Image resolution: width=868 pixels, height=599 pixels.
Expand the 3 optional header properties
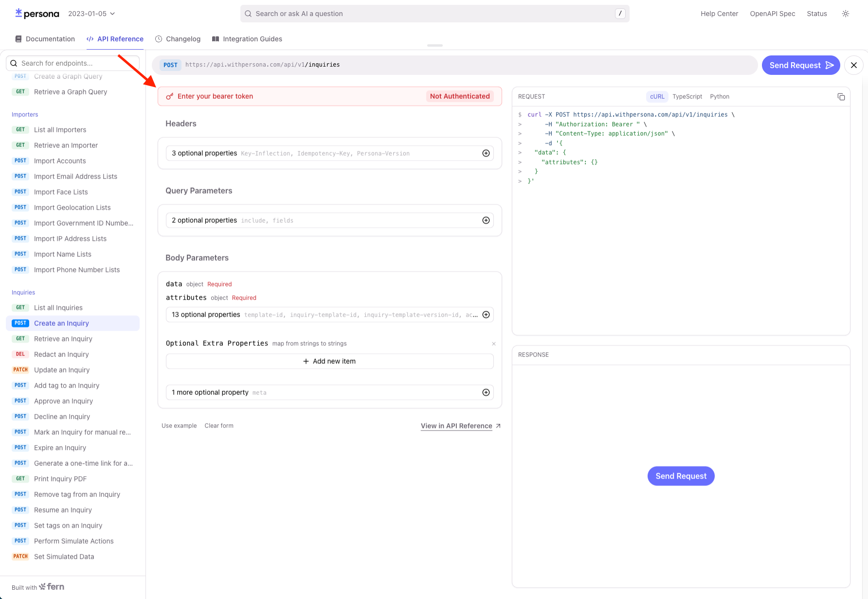coord(486,153)
